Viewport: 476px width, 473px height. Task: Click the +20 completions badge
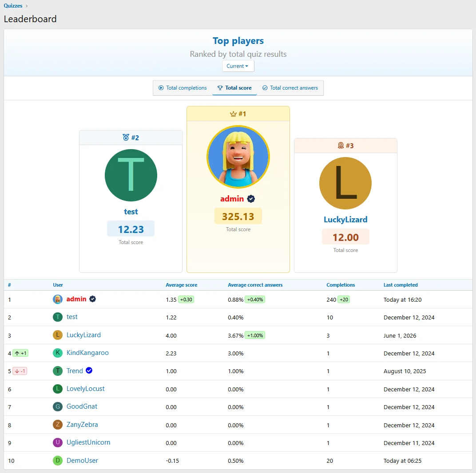344,300
